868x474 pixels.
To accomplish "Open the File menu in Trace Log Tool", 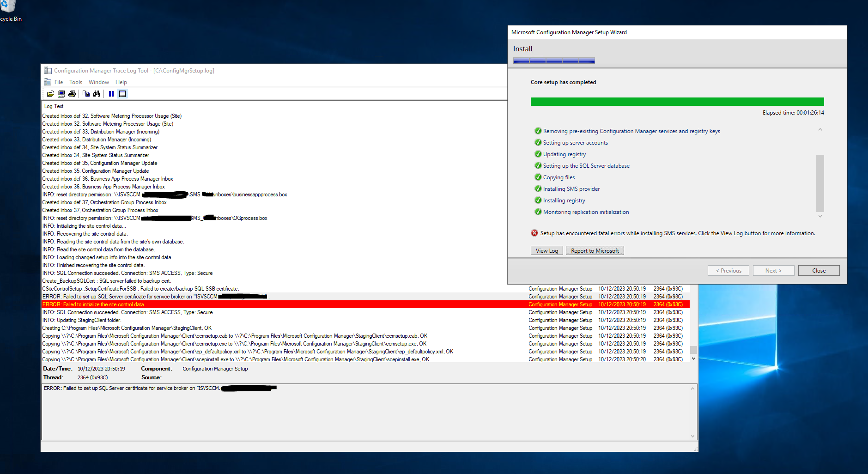I will (x=59, y=82).
